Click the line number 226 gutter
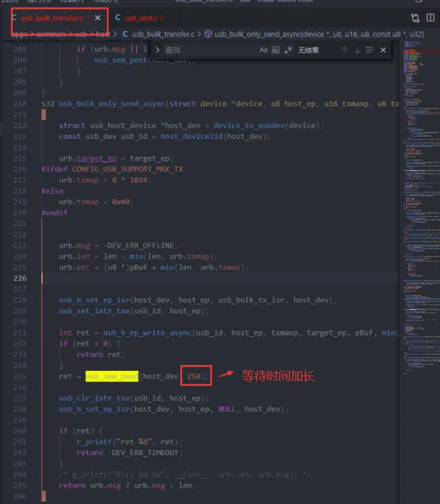 point(20,279)
